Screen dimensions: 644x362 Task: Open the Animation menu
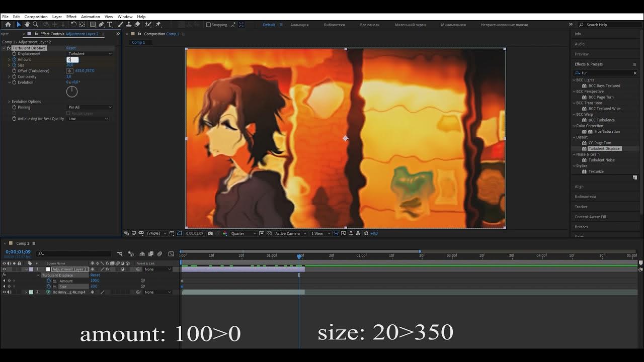91,17
